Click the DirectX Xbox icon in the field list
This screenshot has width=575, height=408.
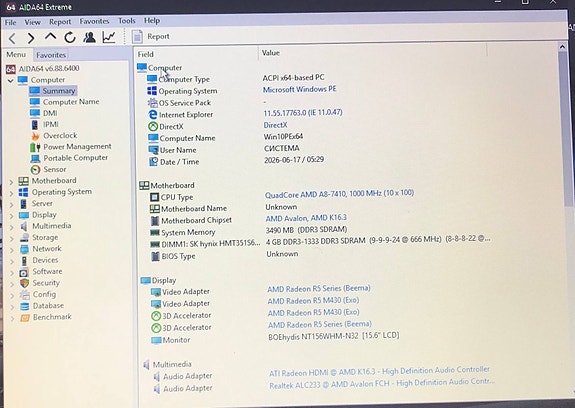(153, 126)
